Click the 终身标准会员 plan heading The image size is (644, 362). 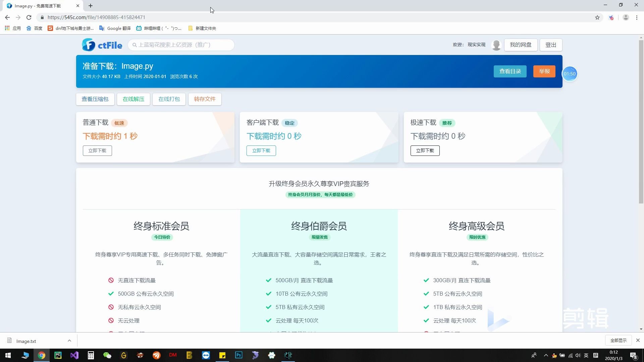coord(161,226)
